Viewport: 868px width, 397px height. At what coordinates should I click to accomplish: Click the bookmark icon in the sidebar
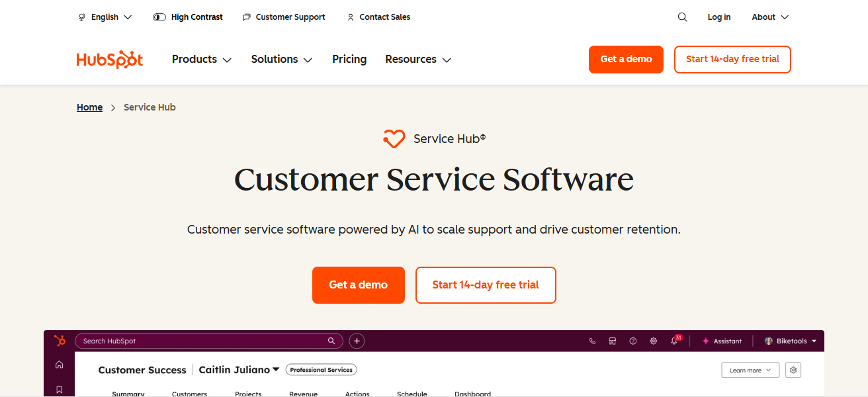click(x=59, y=389)
